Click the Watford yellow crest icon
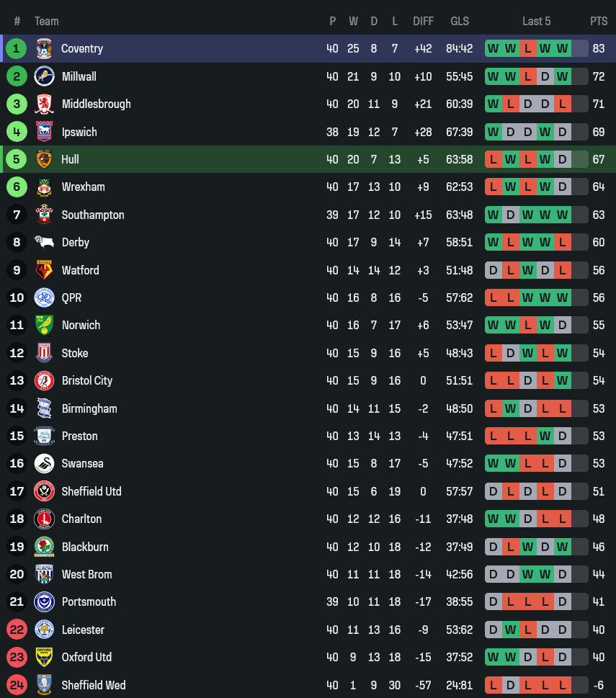 pyautogui.click(x=44, y=270)
